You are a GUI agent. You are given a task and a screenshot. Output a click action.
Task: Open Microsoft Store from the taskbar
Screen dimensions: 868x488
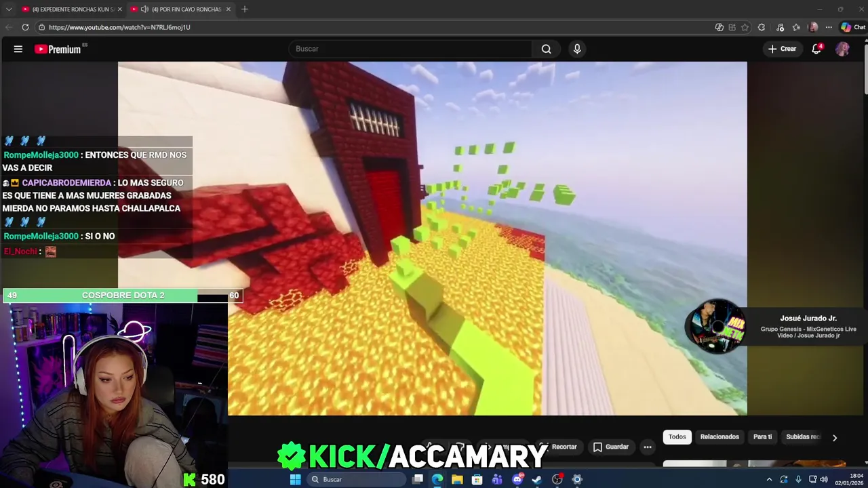477,479
